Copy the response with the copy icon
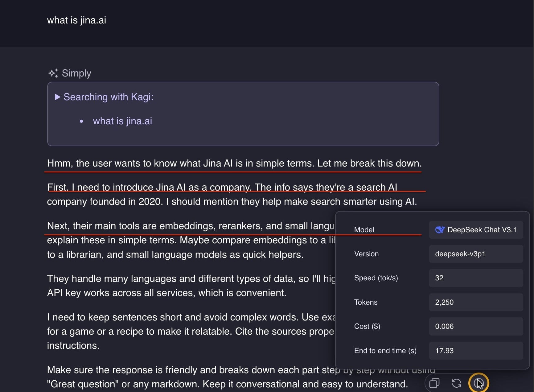The height and width of the screenshot is (392, 534). click(434, 383)
